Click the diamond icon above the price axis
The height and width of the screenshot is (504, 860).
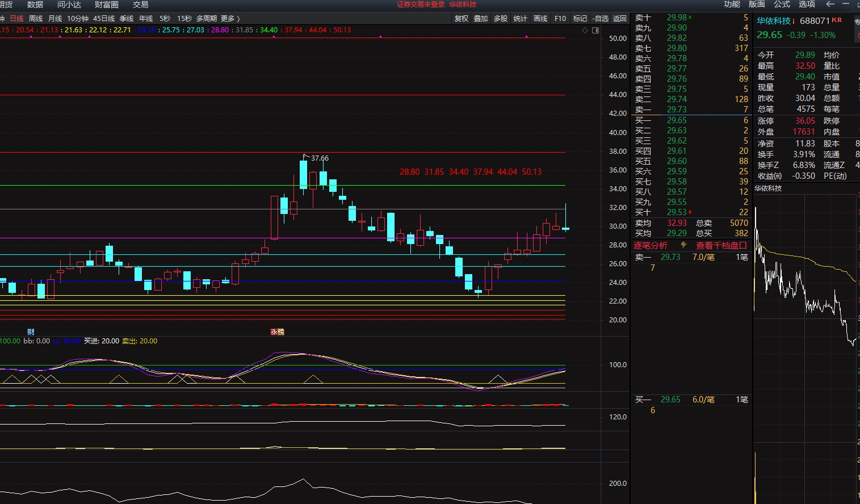coord(585,30)
